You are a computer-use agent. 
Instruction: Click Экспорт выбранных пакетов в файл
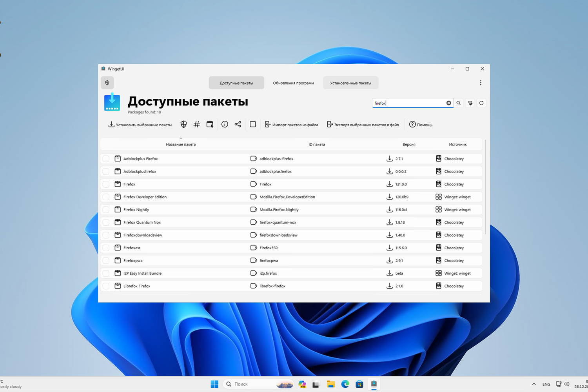point(363,125)
